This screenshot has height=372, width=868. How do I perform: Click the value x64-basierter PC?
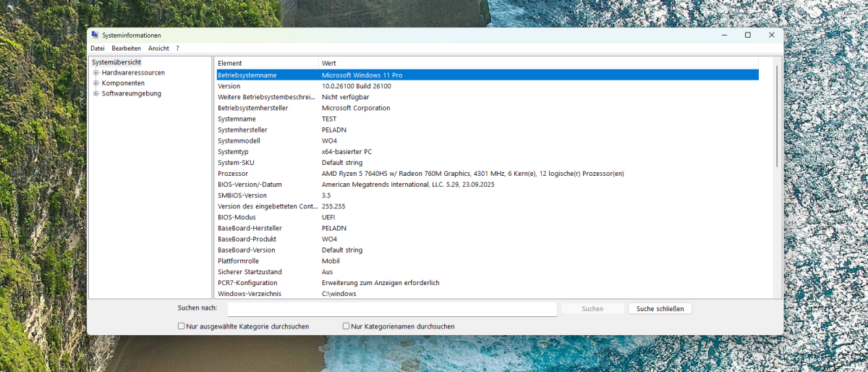[347, 151]
